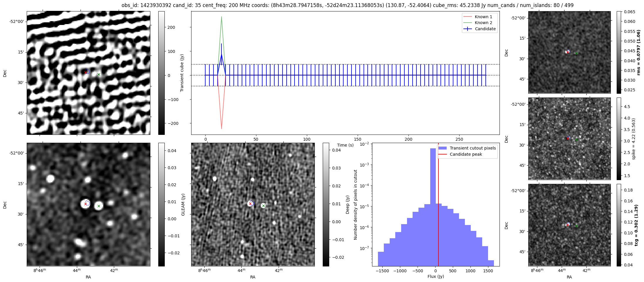Image resolution: width=644 pixels, height=282 pixels.
Task: Click the transient cube colorbar
Action: 161,73
